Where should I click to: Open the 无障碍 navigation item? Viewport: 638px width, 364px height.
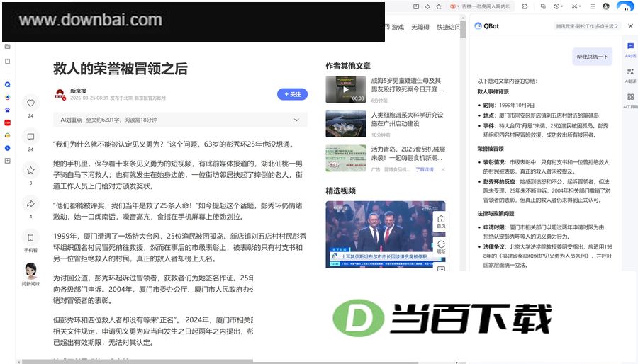tap(420, 27)
